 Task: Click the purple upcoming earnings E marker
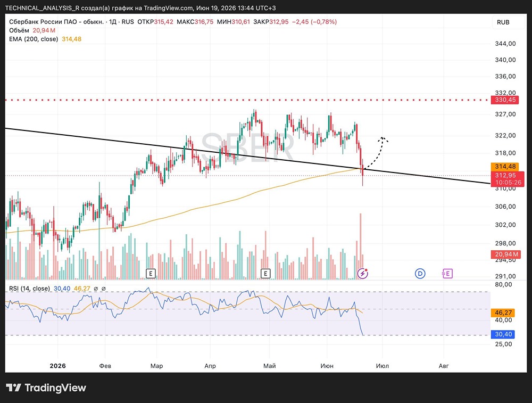[x=447, y=273]
